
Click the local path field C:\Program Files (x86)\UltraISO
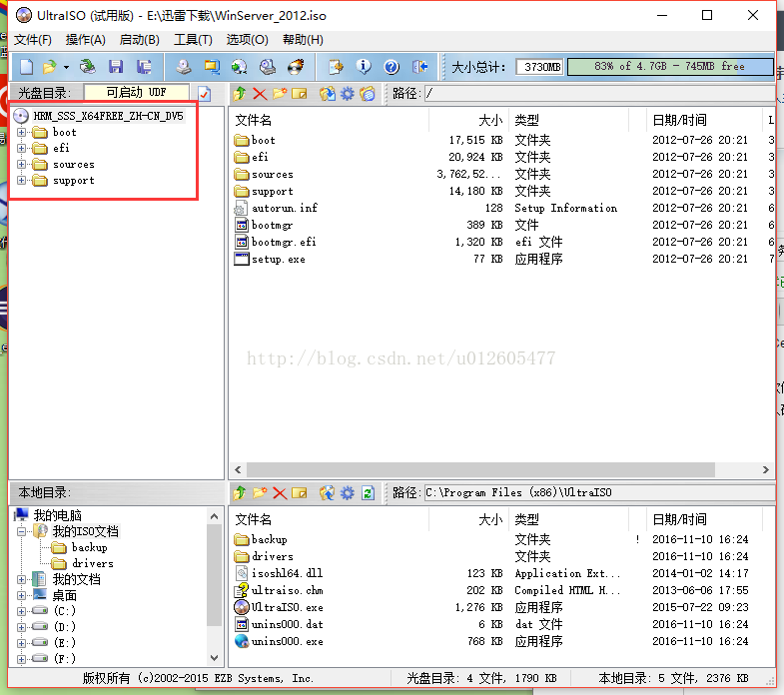[599, 493]
